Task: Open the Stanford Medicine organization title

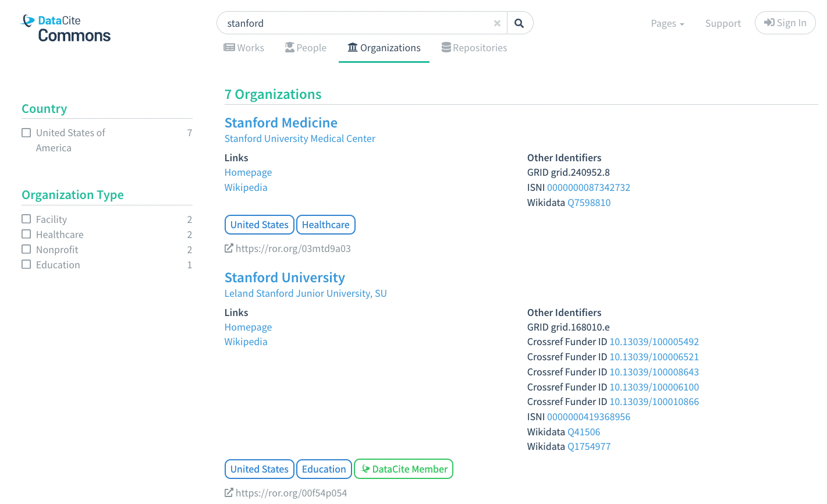Action: [x=281, y=123]
